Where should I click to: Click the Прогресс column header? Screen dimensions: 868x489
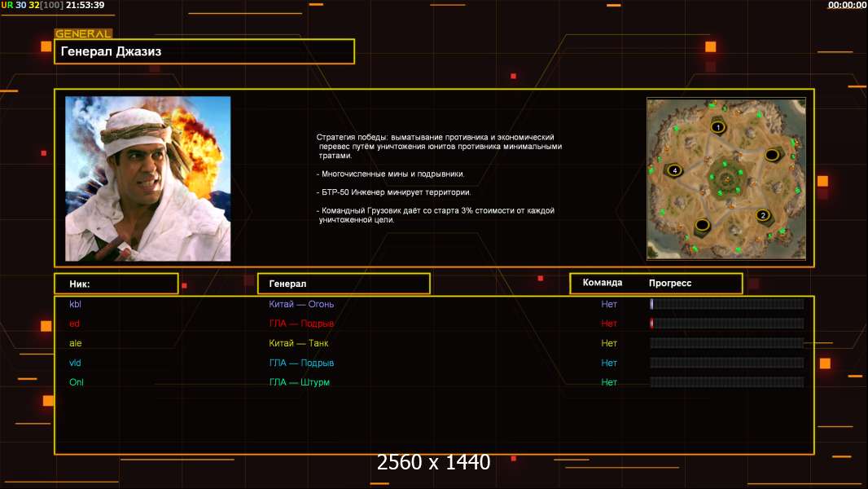click(x=670, y=283)
